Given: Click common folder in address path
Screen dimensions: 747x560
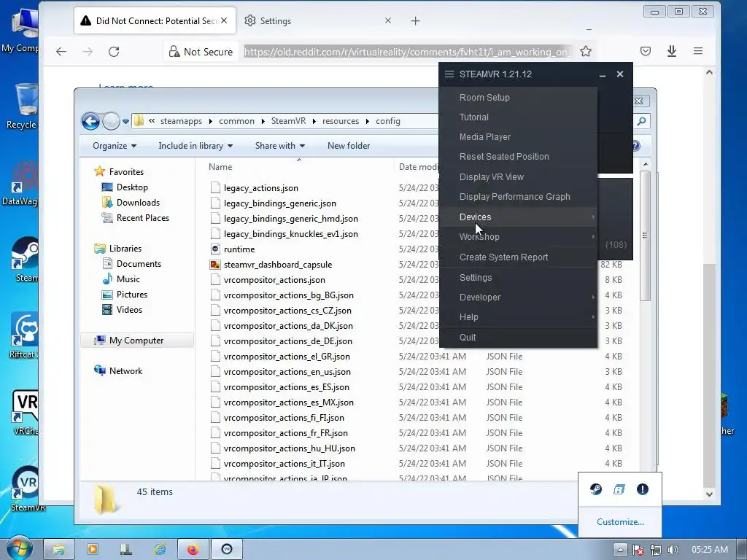Looking at the screenshot, I should point(236,121).
